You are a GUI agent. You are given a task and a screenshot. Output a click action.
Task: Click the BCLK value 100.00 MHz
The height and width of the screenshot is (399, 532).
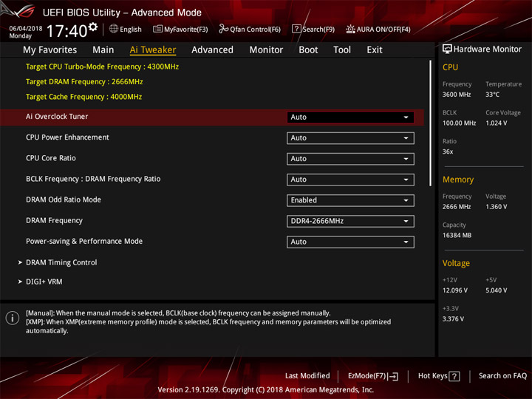[x=459, y=123]
